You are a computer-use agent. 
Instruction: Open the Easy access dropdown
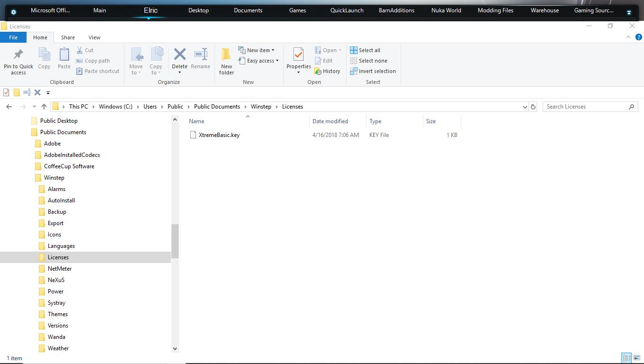click(258, 61)
